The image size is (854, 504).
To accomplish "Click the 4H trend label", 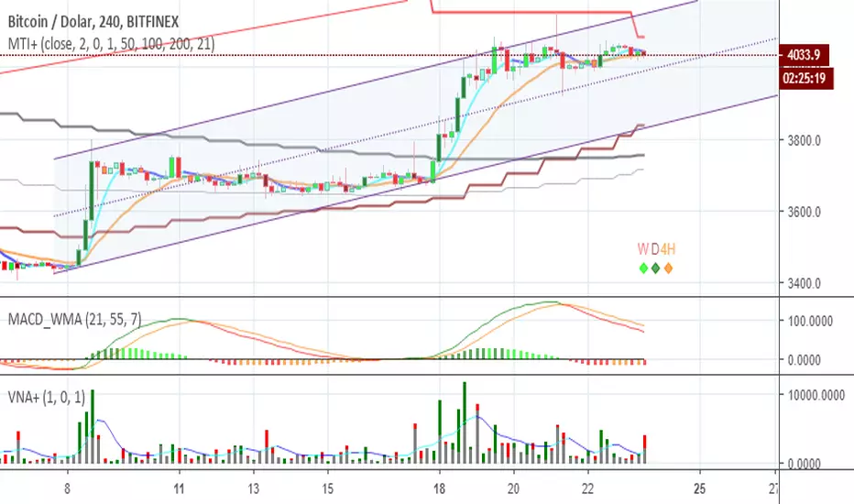I will pyautogui.click(x=668, y=249).
